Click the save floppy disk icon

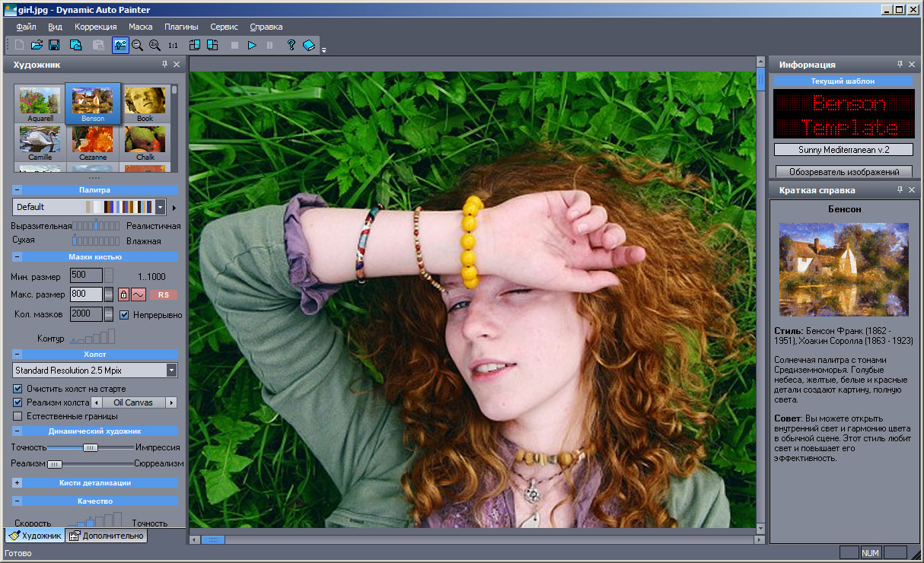pos(54,45)
